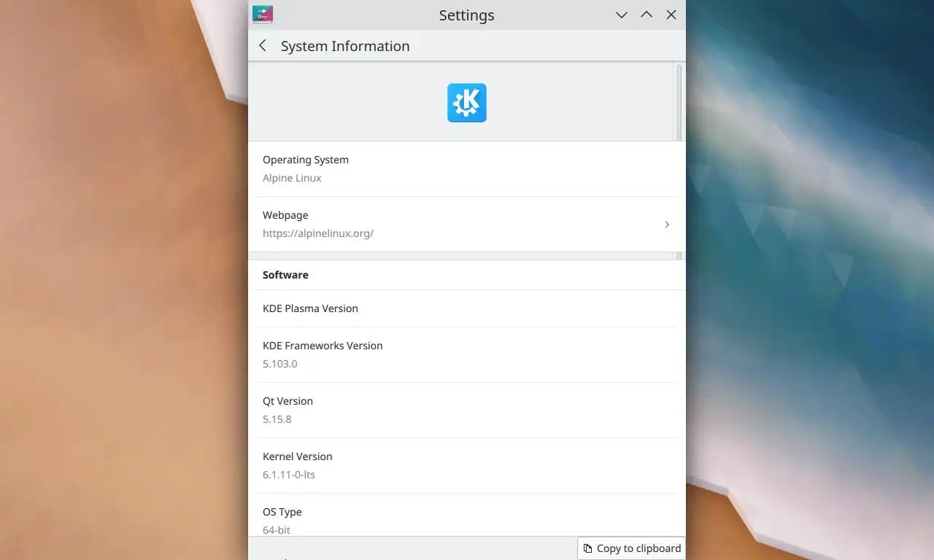Maximize the Settings window
Viewport: 934px width, 560px height.
[x=647, y=15]
